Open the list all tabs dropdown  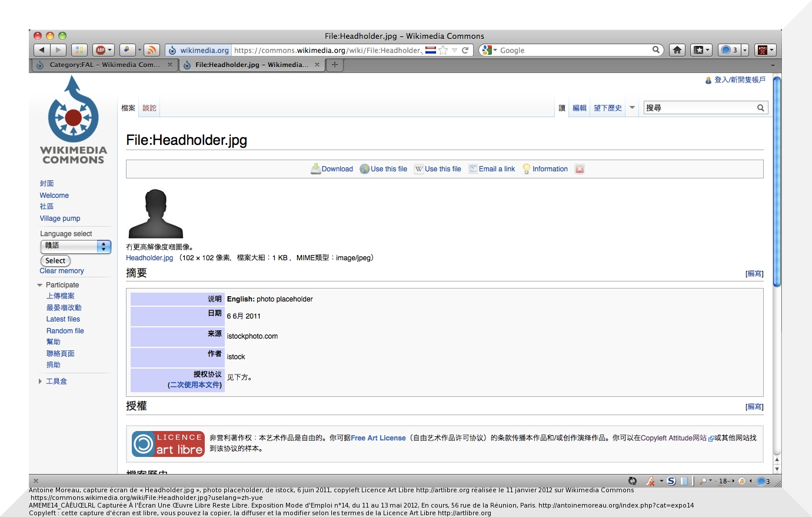click(773, 65)
